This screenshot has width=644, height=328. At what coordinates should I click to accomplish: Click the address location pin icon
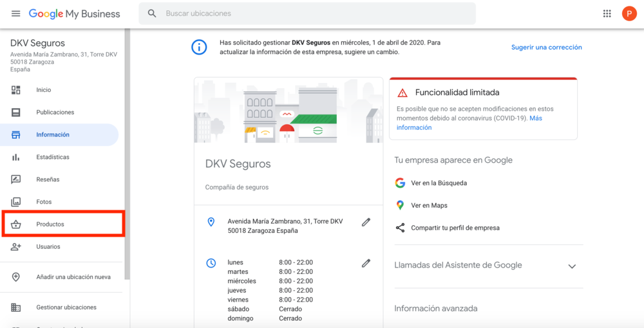coord(211,223)
